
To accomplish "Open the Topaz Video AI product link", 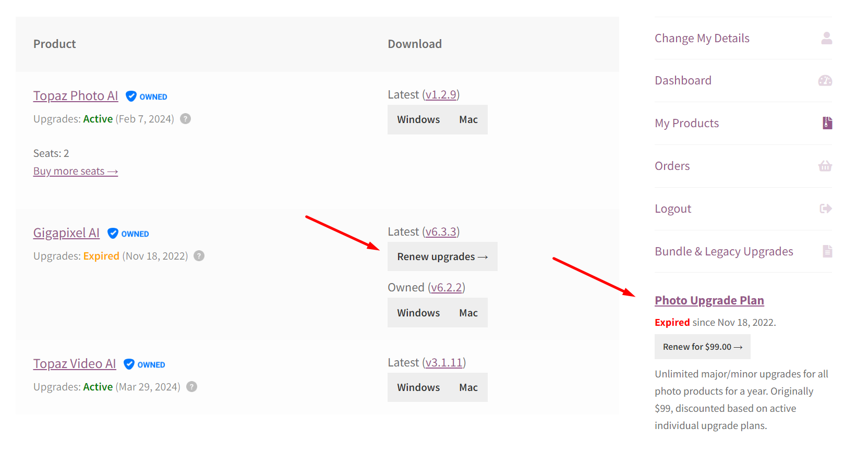I will 75,364.
